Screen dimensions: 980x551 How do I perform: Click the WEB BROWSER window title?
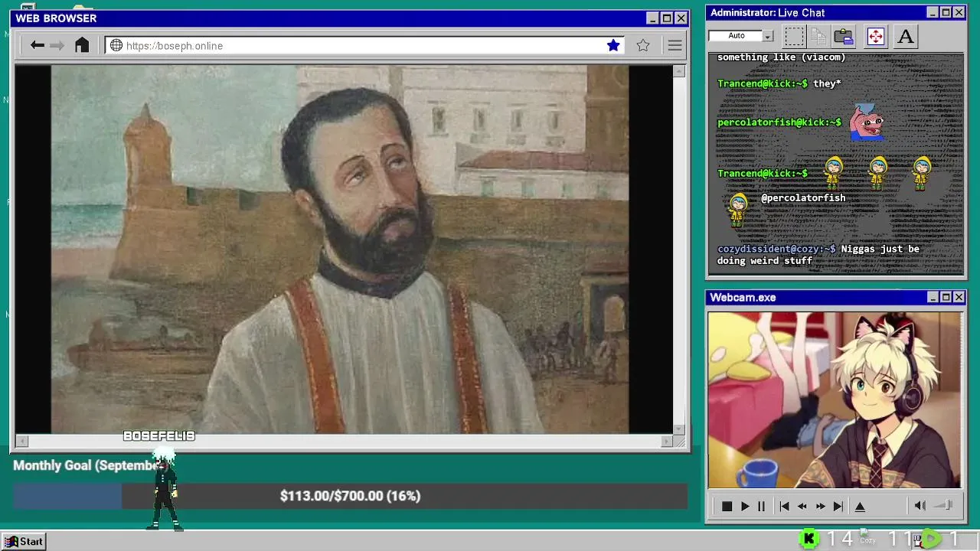56,18
